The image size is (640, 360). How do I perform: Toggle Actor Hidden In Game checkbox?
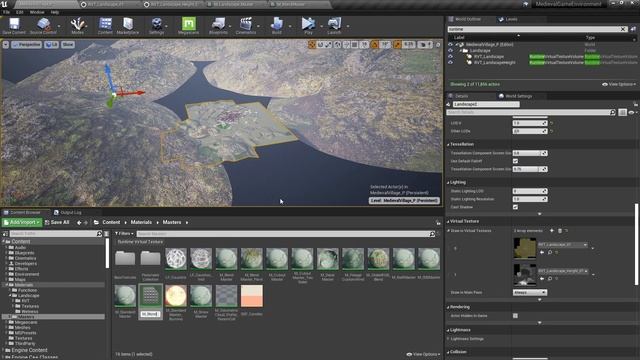click(515, 316)
